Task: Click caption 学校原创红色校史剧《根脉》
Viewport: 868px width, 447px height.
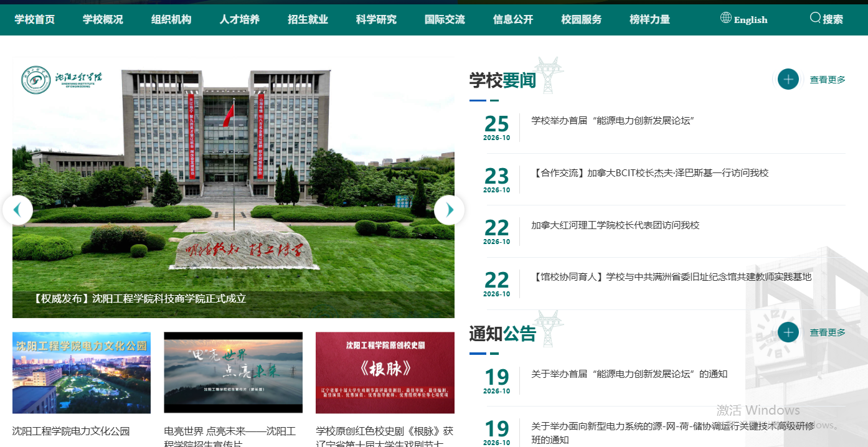Action: click(384, 437)
